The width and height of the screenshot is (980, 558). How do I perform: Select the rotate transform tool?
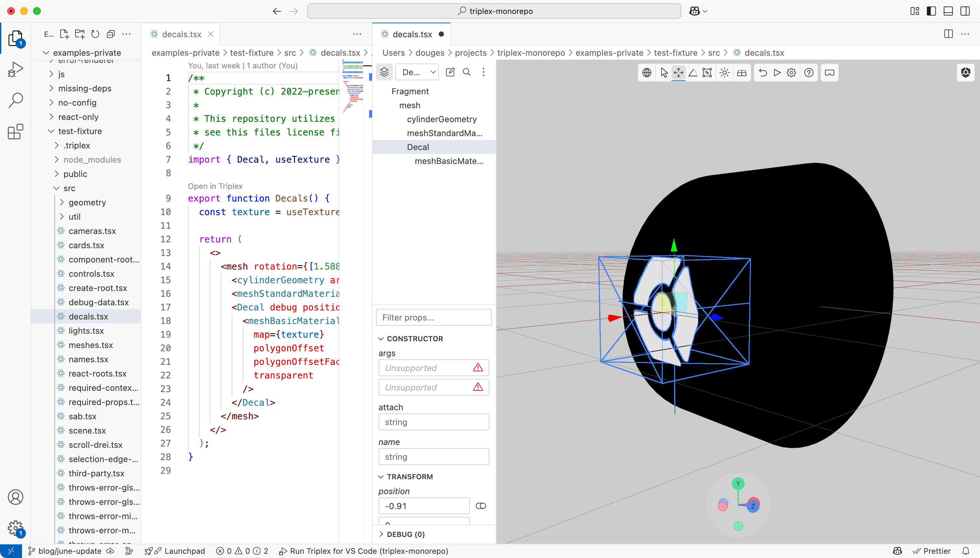point(693,73)
